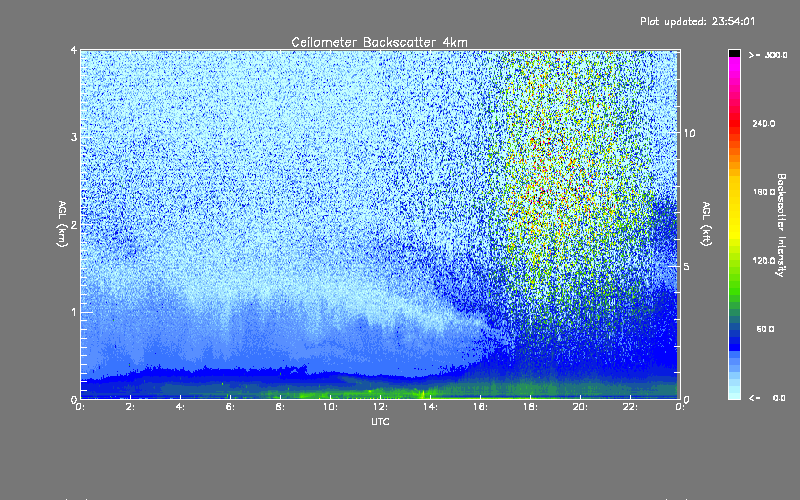Click the '3' km label on left axis

pos(74,137)
